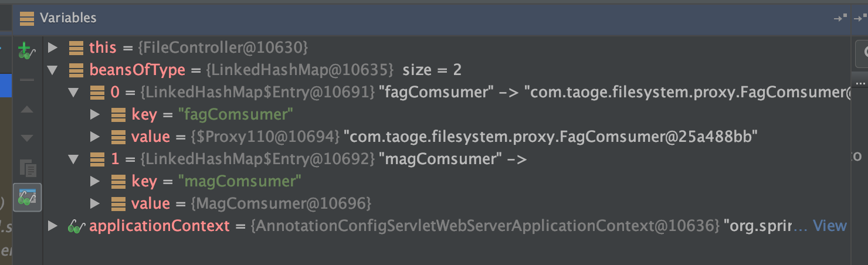Expand the applicationContext variable
Viewport: 868px width, 265px height.
point(53,226)
